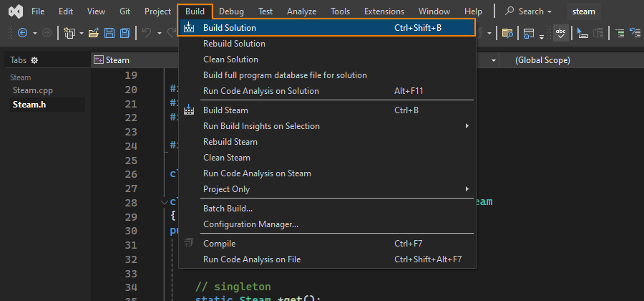Image resolution: width=644 pixels, height=301 pixels.
Task: Choose Rebuild Solution
Action: tap(327, 44)
